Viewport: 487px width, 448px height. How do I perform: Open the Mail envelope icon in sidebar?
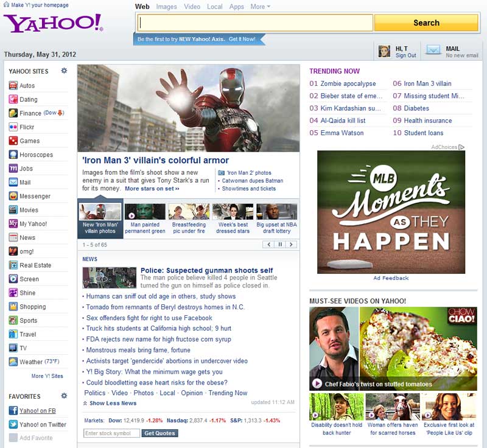coord(13,182)
